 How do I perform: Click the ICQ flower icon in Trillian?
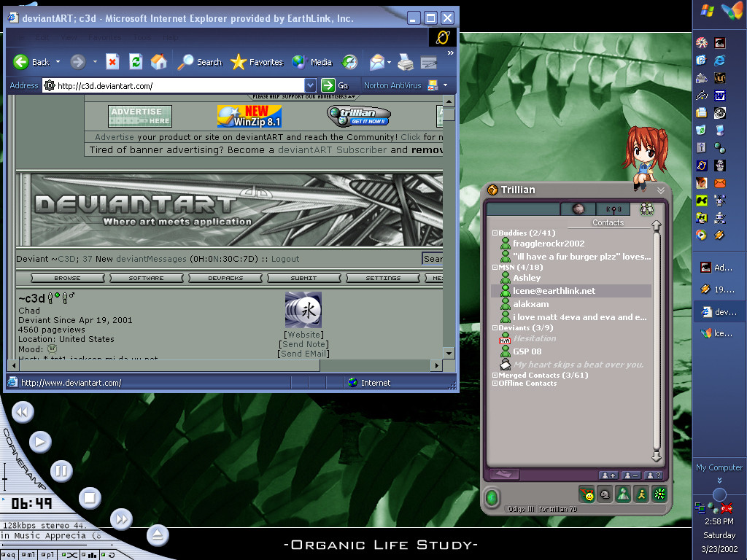tap(659, 495)
